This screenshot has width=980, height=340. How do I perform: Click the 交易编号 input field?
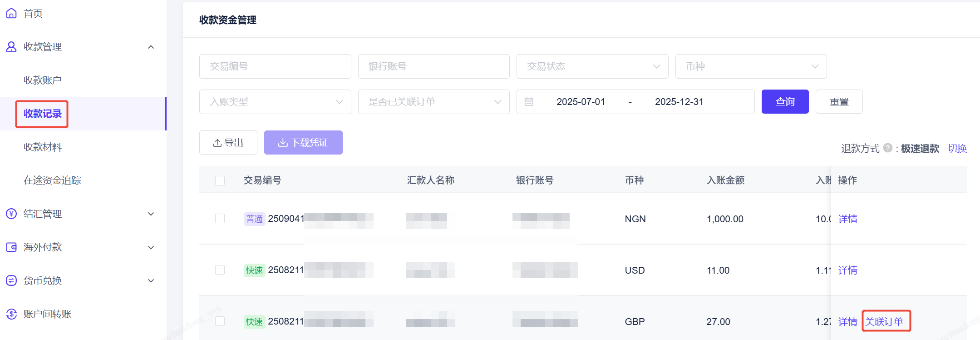tap(275, 66)
